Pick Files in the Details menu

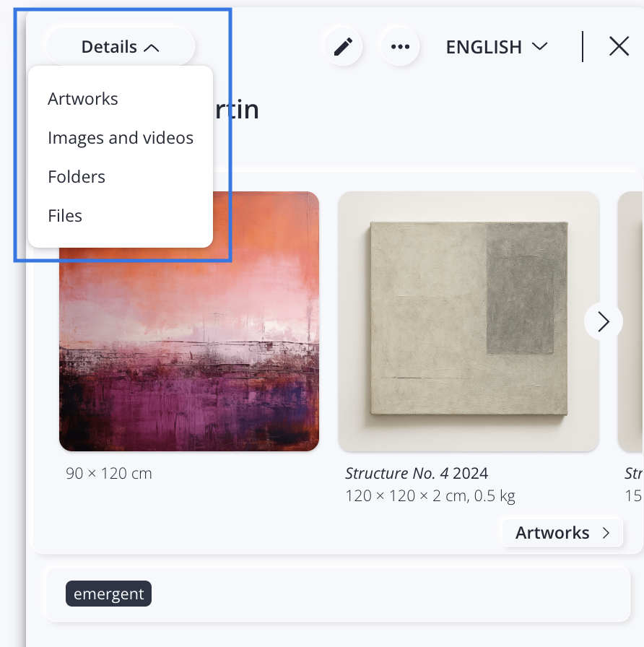[x=65, y=216]
